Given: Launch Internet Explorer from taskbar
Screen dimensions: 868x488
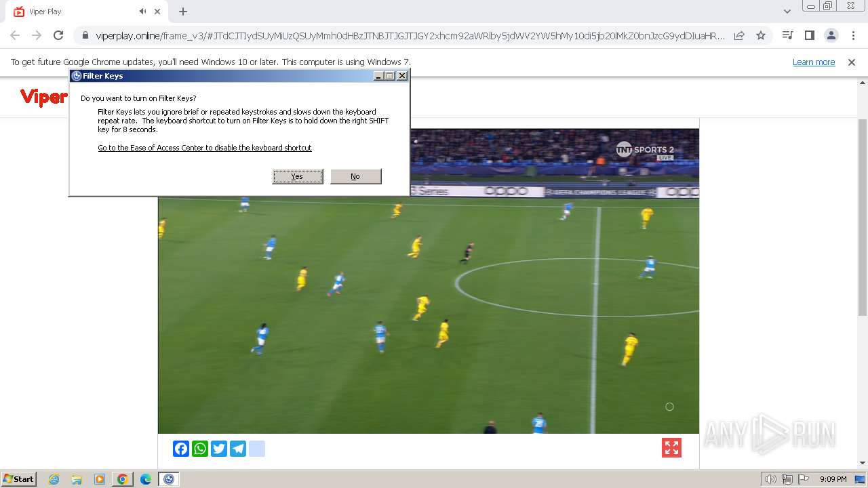Looking at the screenshot, I should [54, 479].
